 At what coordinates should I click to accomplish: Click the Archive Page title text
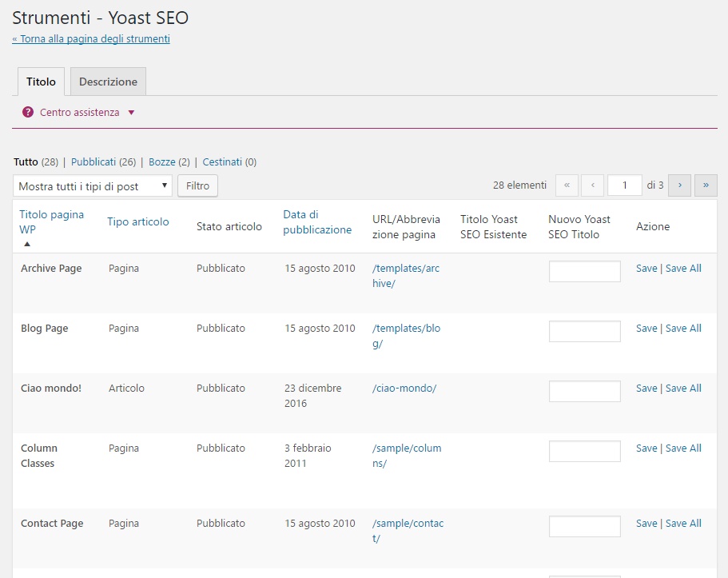tap(51, 269)
